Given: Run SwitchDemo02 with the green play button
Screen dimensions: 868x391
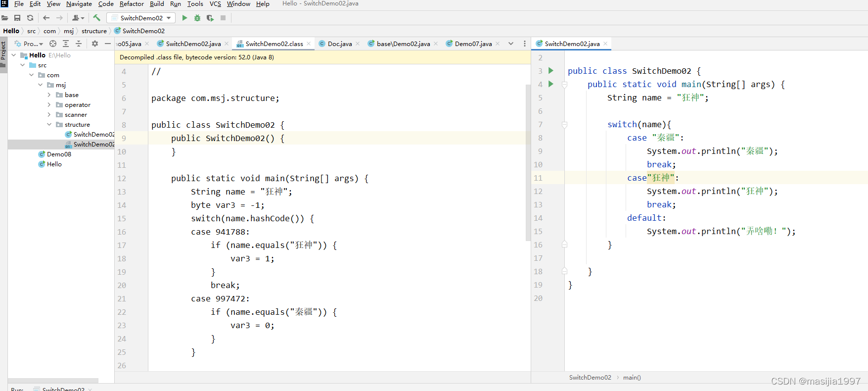Looking at the screenshot, I should click(x=184, y=18).
